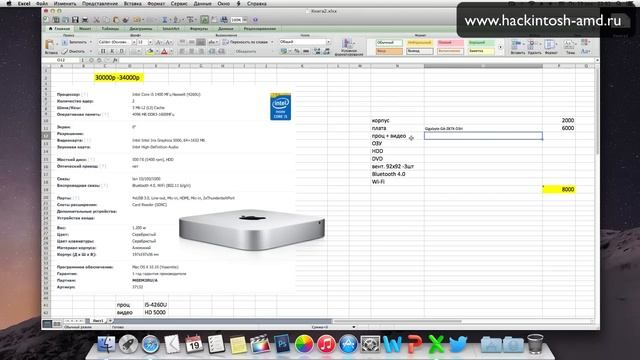Open the status bar sum dropdown arrow
640x360 pixels.
click(x=353, y=327)
